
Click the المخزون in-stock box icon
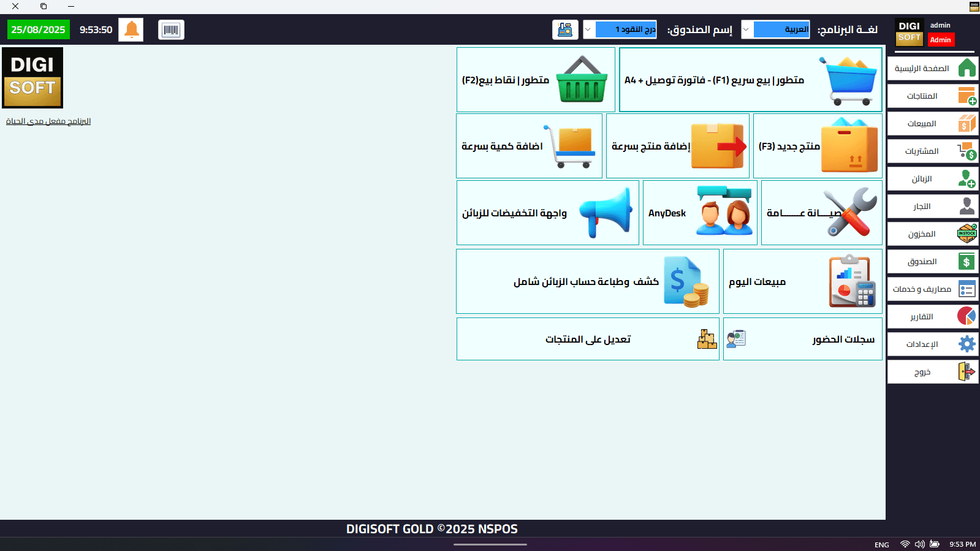click(967, 234)
